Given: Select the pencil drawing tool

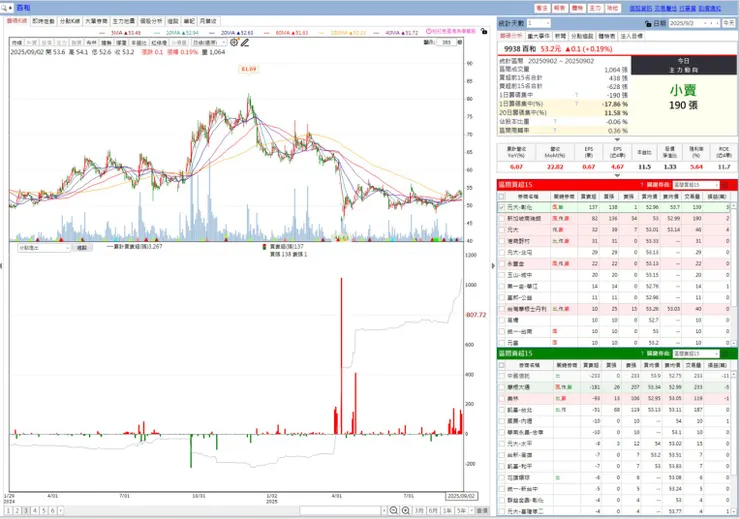Looking at the screenshot, I should 244,43.
